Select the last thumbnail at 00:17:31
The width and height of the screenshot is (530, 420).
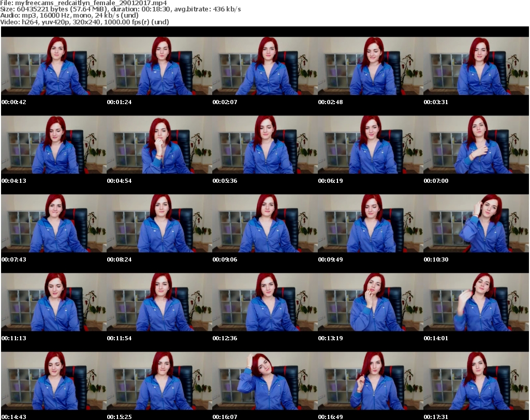pyautogui.click(x=476, y=381)
